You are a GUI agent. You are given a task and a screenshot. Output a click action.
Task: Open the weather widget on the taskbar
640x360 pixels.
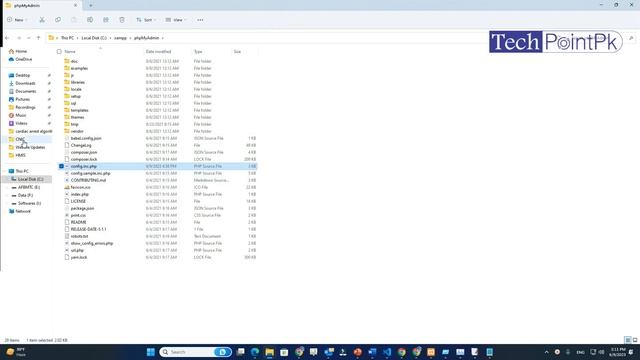[x=16, y=352]
